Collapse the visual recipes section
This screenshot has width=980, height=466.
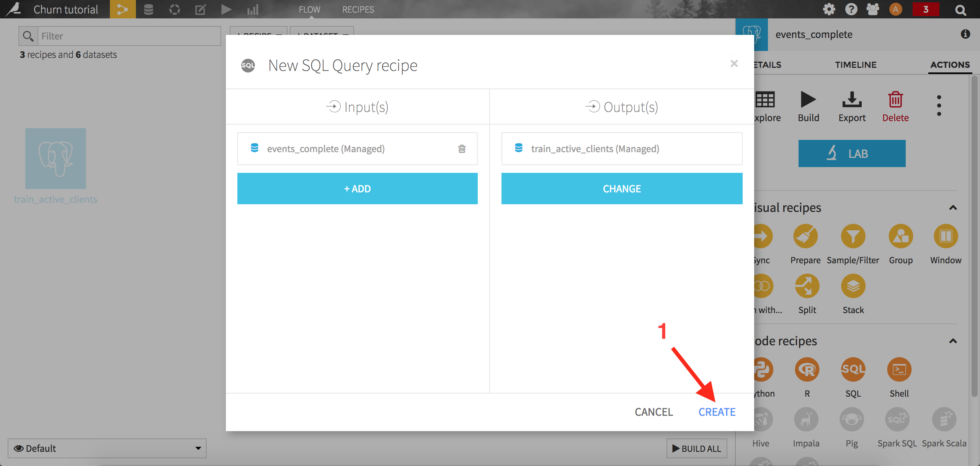954,207
